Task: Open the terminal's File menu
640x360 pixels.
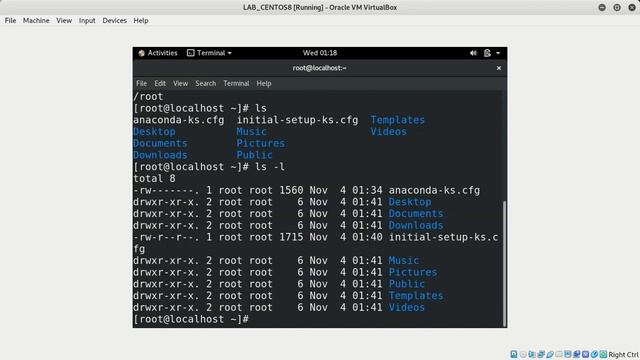Action: 141,83
